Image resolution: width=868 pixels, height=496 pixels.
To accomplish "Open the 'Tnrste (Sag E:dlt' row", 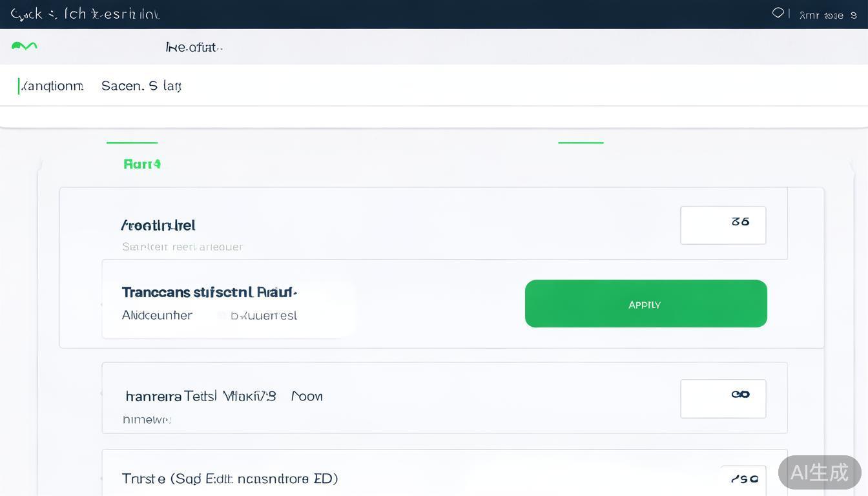I will (x=229, y=479).
